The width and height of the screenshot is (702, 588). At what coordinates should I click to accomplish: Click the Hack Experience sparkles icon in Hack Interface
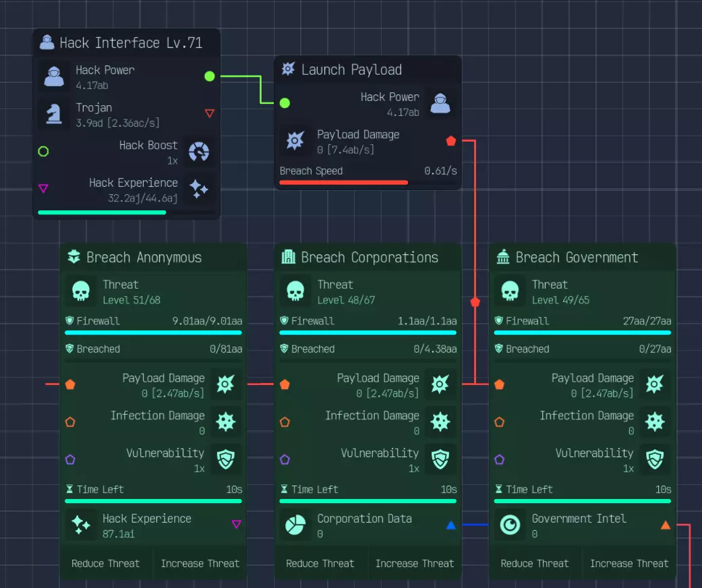(199, 189)
